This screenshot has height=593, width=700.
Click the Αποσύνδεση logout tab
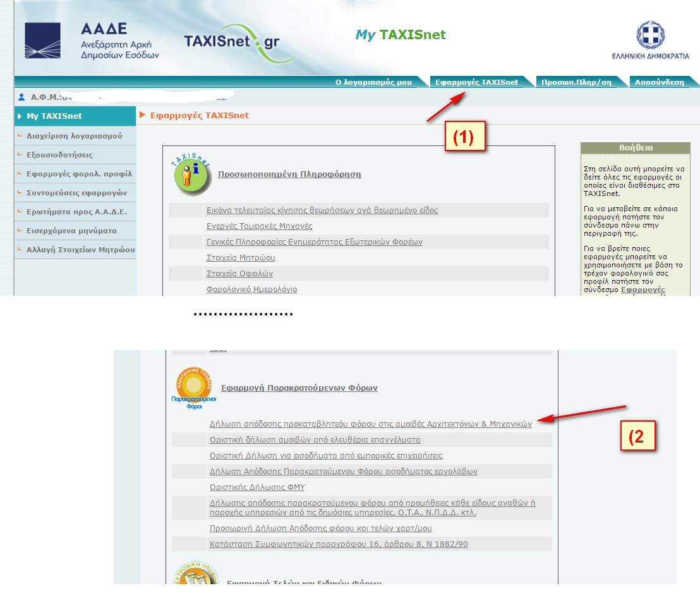[x=660, y=82]
